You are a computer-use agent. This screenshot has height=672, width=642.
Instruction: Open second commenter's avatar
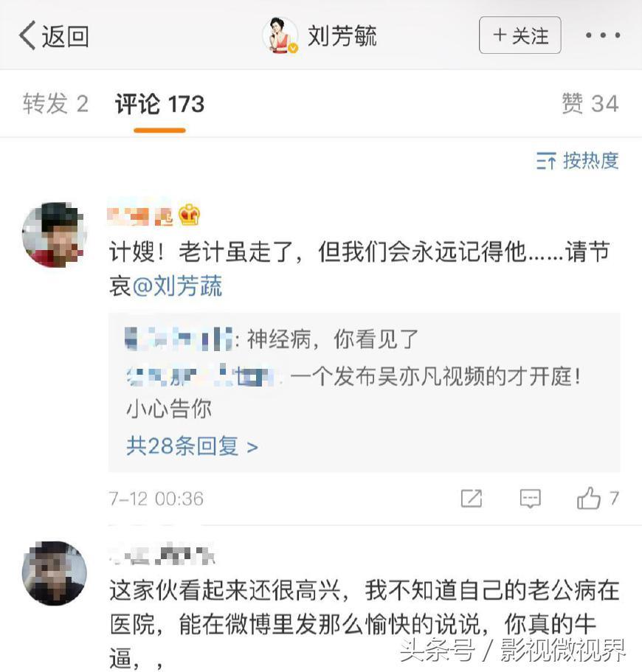point(54,574)
